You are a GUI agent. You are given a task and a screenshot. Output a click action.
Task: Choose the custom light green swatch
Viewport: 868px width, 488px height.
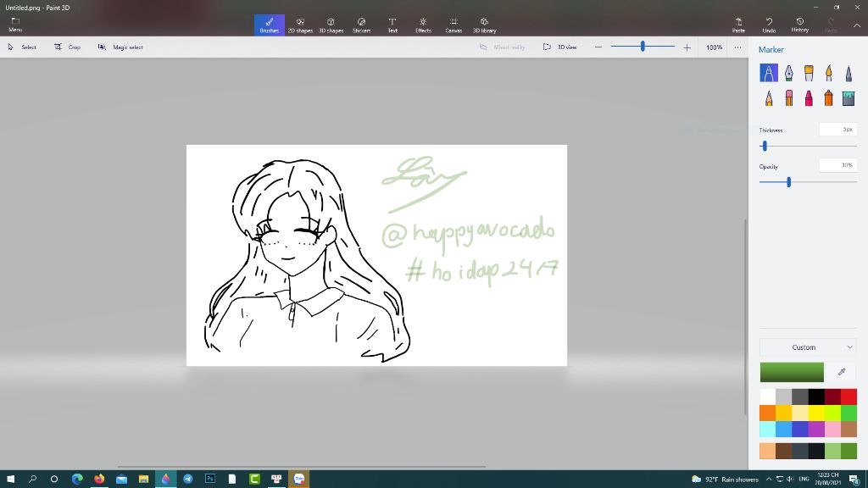tap(832, 451)
